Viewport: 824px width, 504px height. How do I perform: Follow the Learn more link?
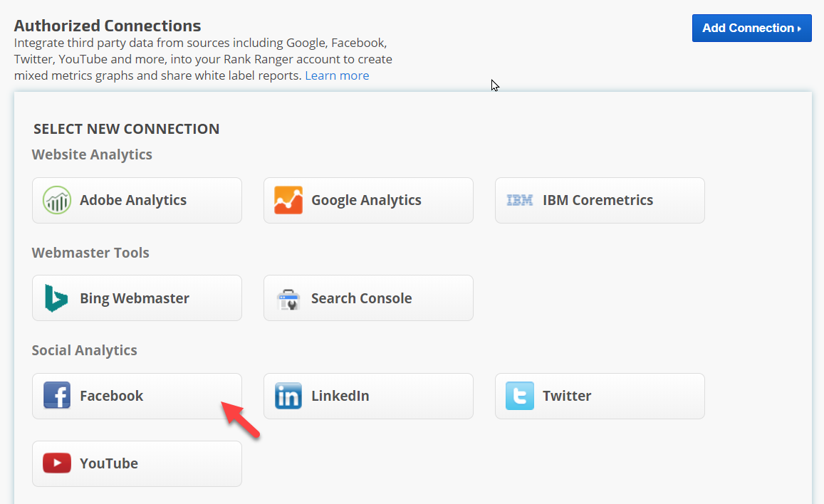pos(337,75)
